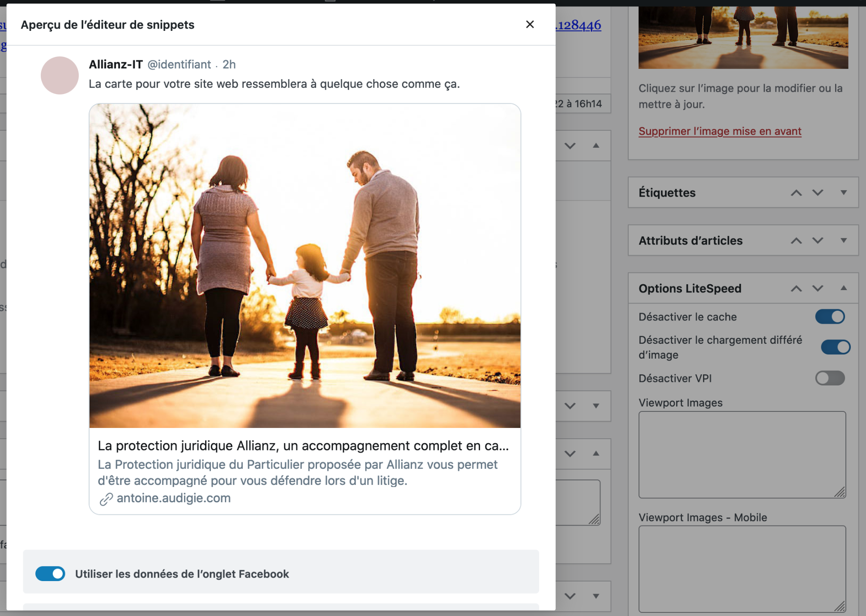Move Étiquettes panel up
This screenshot has width=866, height=616.
tap(796, 193)
